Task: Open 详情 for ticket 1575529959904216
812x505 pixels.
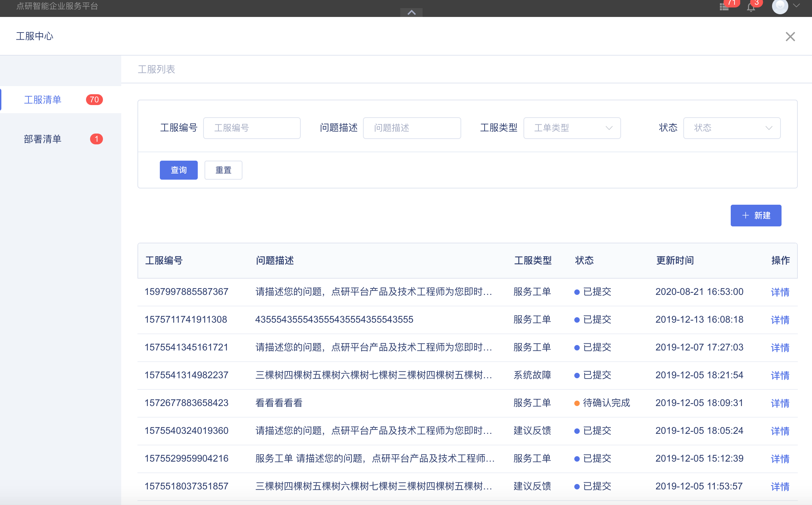Action: click(x=780, y=459)
